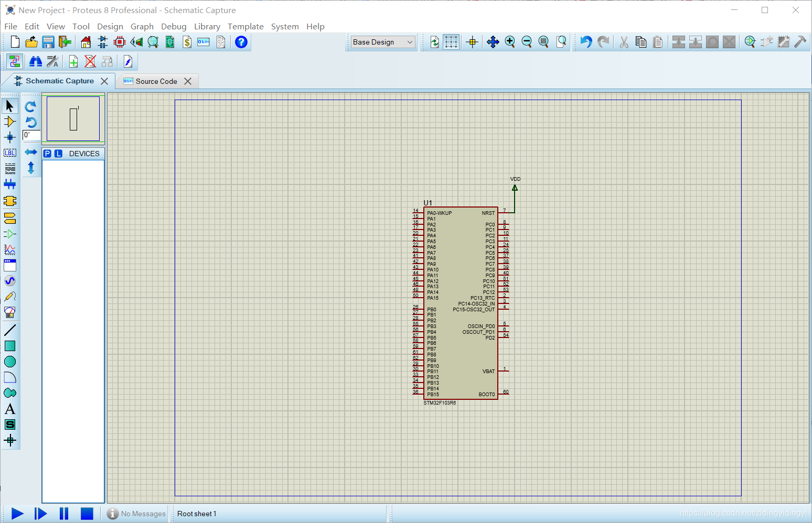Screen dimensions: 812x523
Task: Open the Base Design variant dropdown
Action: pyautogui.click(x=383, y=42)
